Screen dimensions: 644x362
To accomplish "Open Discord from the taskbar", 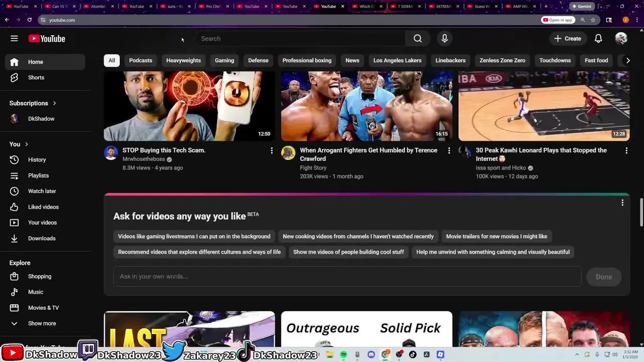I will (x=371, y=354).
